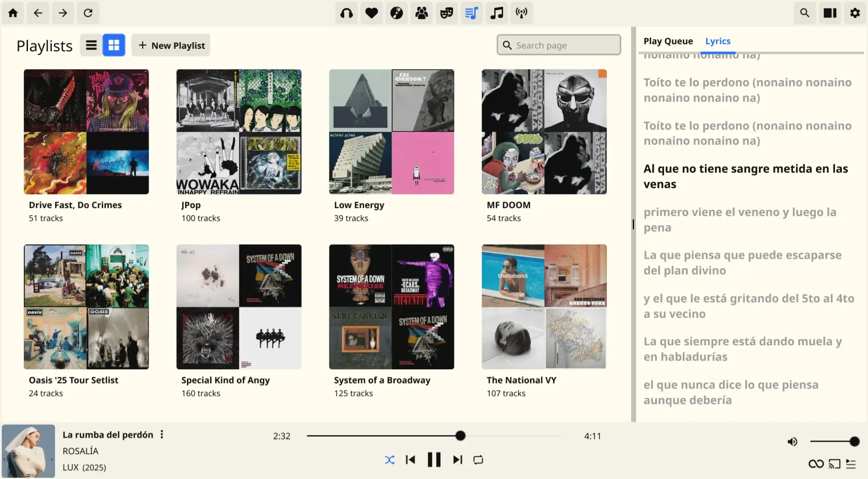This screenshot has width=868, height=479.
Task: Toggle repeat mode
Action: pyautogui.click(x=478, y=460)
